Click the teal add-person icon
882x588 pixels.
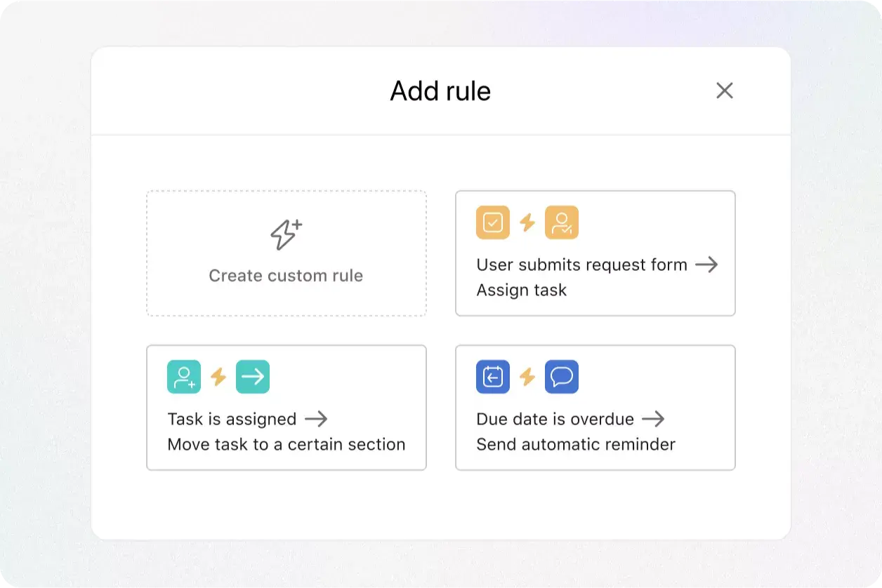pos(183,376)
